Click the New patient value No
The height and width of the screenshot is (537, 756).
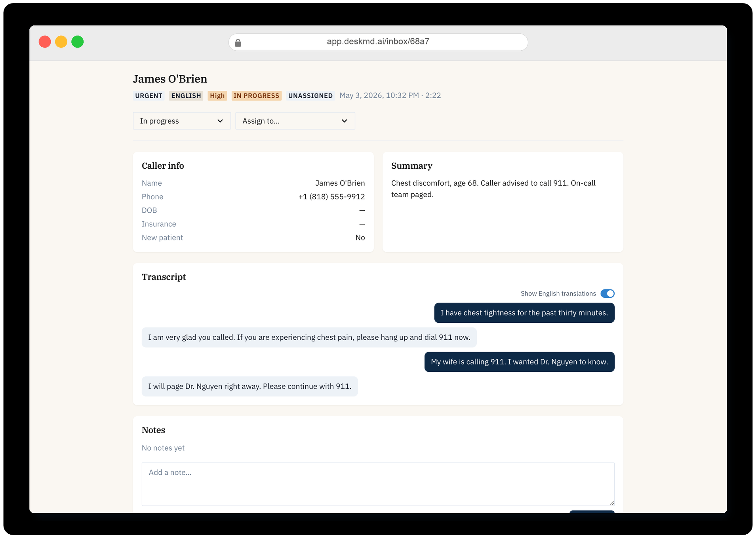click(360, 238)
